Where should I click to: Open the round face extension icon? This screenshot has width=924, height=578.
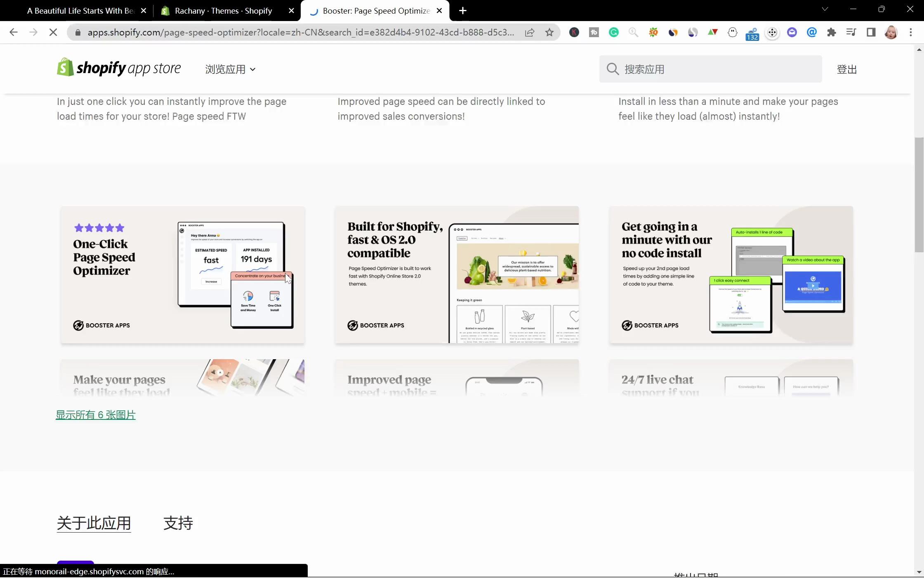[732, 32]
